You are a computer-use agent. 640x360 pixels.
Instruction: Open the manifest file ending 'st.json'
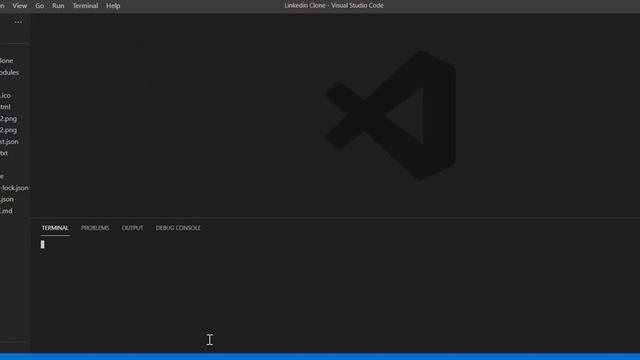pos(9,142)
